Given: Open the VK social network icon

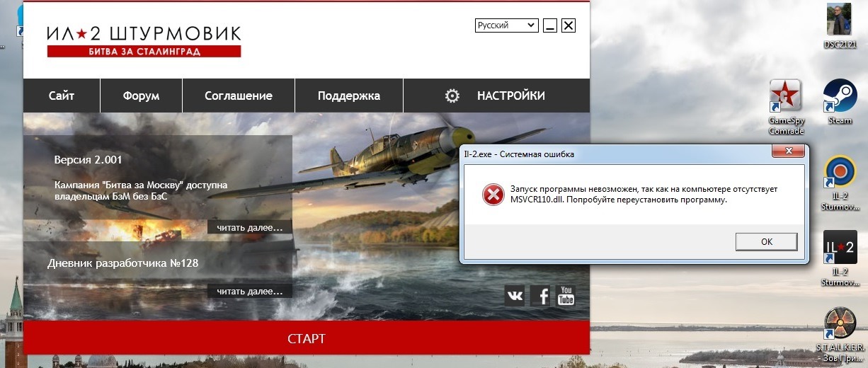Looking at the screenshot, I should pyautogui.click(x=515, y=296).
